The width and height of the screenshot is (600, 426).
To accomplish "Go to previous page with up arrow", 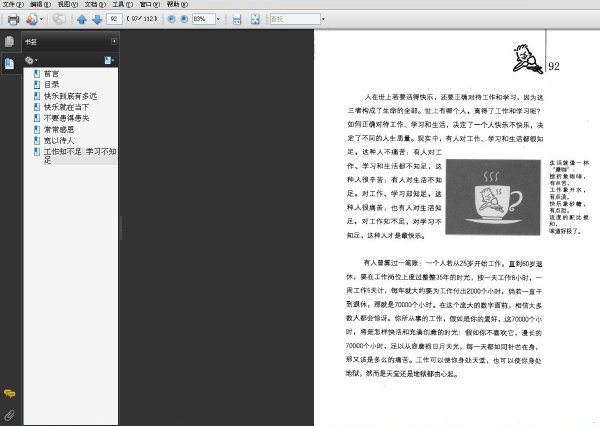I will [82, 19].
